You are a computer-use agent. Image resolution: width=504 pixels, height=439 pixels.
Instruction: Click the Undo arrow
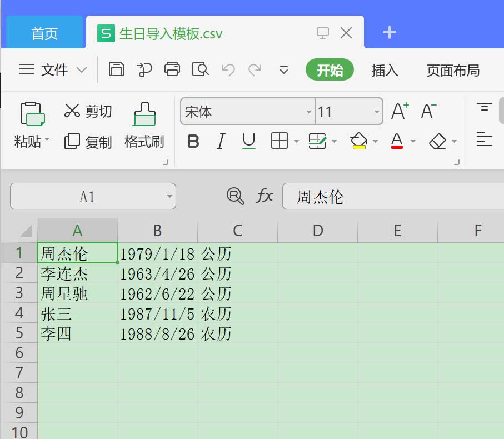[228, 69]
